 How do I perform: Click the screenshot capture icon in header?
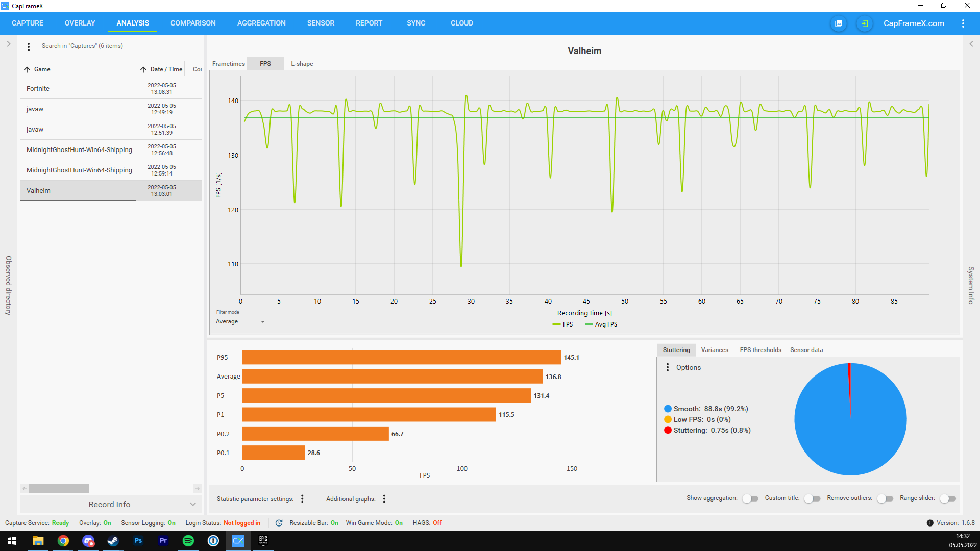(x=839, y=23)
